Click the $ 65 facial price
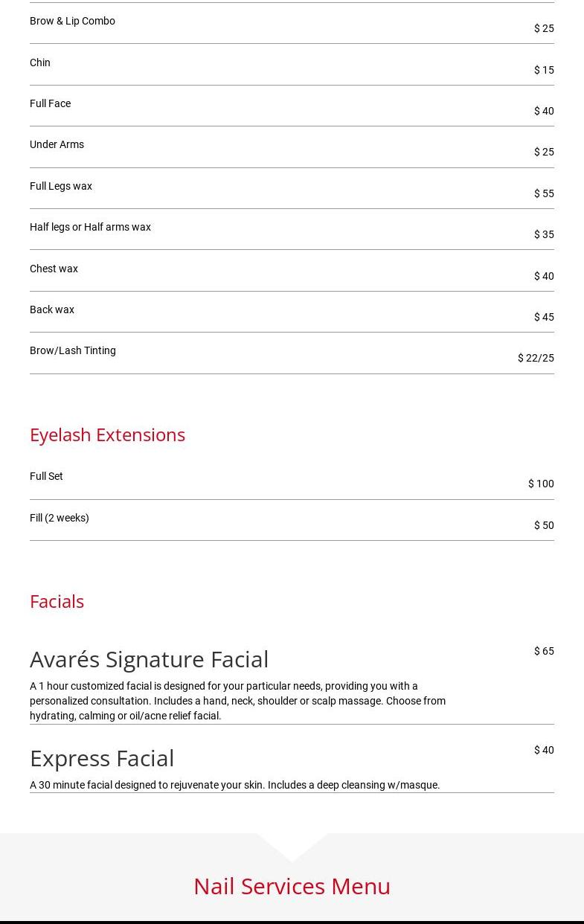 [x=544, y=651]
